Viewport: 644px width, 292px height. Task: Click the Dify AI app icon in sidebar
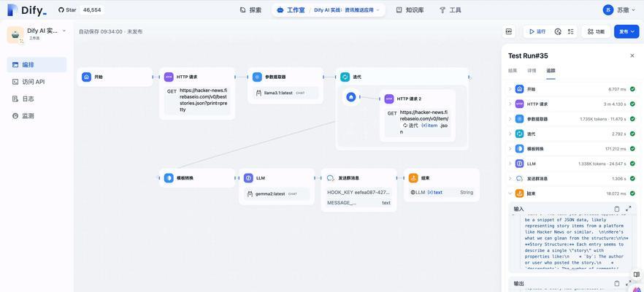point(15,34)
